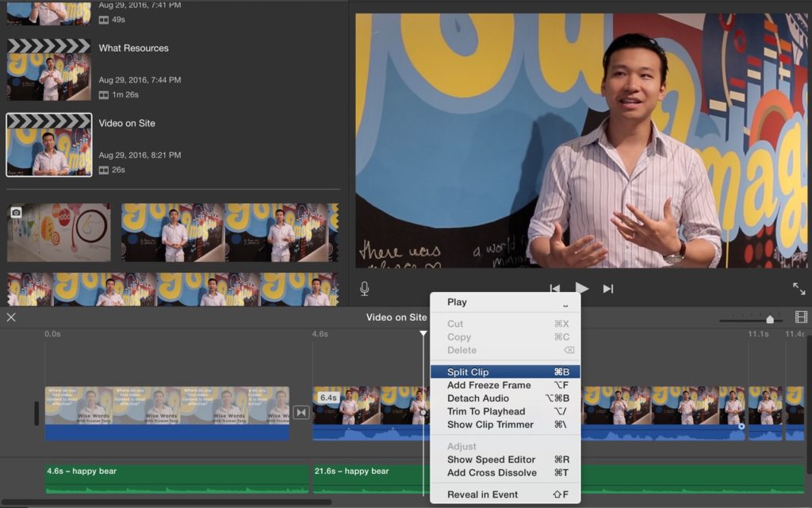Select the 4.6s happy bear audio clip
812x508 pixels.
click(177, 479)
